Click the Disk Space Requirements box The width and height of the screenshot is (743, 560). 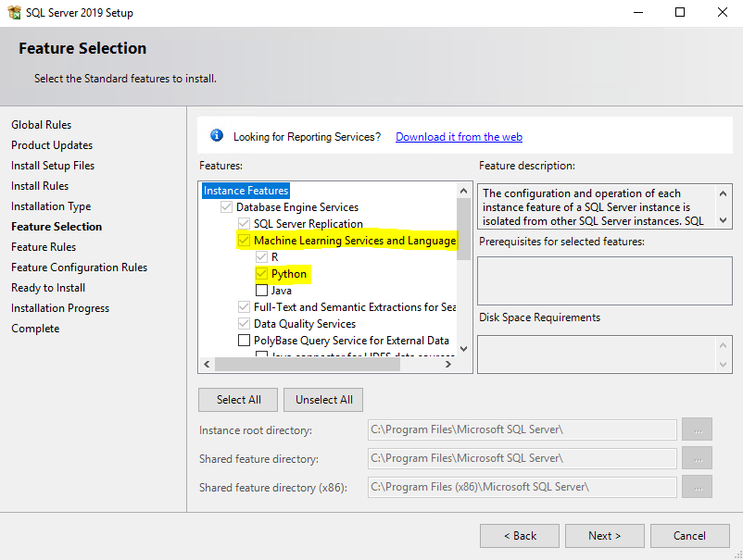click(605, 355)
